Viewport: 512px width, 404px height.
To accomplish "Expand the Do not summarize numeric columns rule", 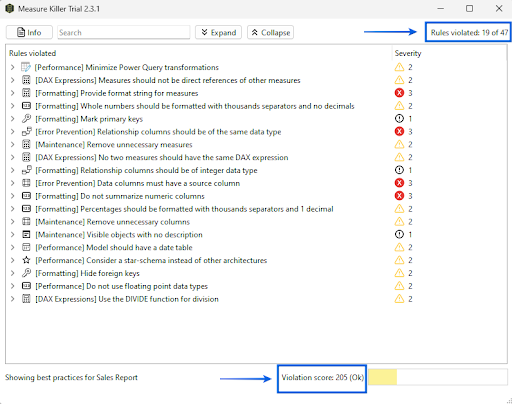I will click(12, 196).
